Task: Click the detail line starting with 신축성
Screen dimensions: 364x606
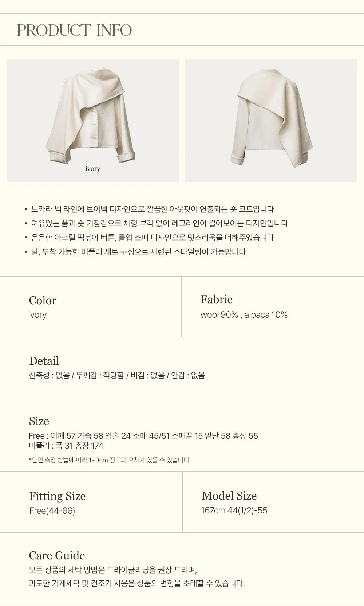Action: coord(117,375)
